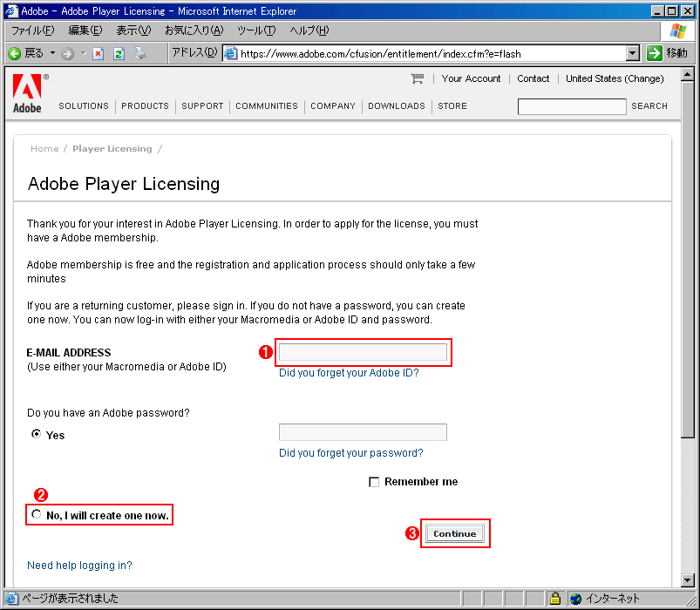700x610 pixels.
Task: Check the Remember me checkbox
Action: (374, 482)
